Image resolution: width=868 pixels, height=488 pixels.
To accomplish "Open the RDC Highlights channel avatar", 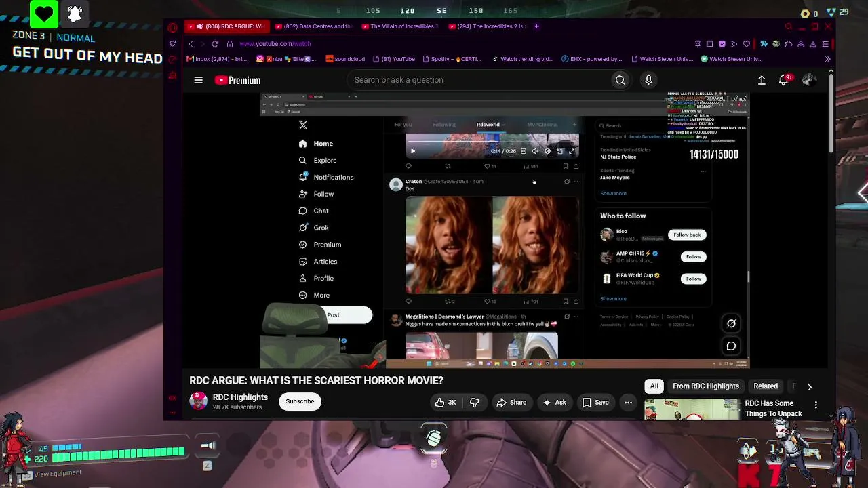I will tap(198, 402).
